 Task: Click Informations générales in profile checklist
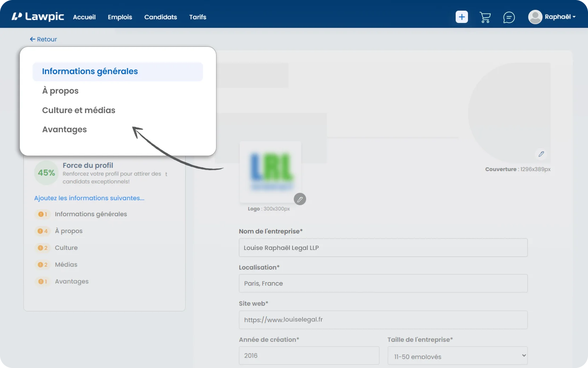pos(91,214)
